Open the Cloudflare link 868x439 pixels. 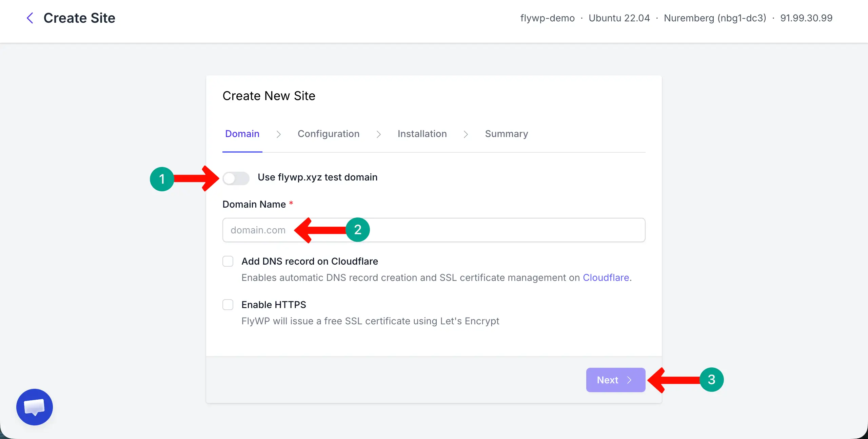pyautogui.click(x=606, y=278)
